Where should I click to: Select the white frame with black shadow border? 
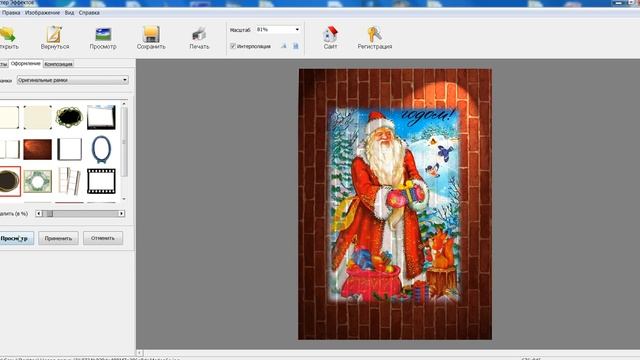click(x=101, y=117)
